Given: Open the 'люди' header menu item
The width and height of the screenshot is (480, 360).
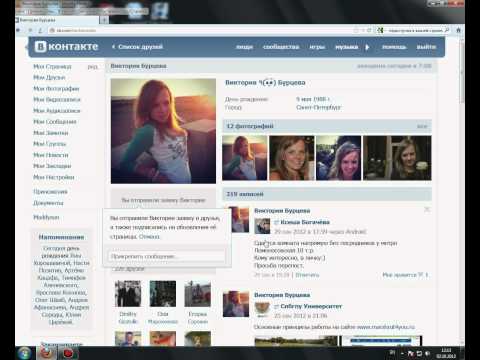Looking at the screenshot, I should (x=244, y=47).
